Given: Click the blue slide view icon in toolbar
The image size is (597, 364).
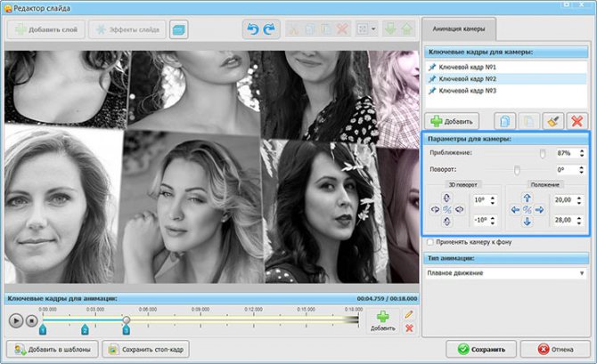Looking at the screenshot, I should (180, 29).
